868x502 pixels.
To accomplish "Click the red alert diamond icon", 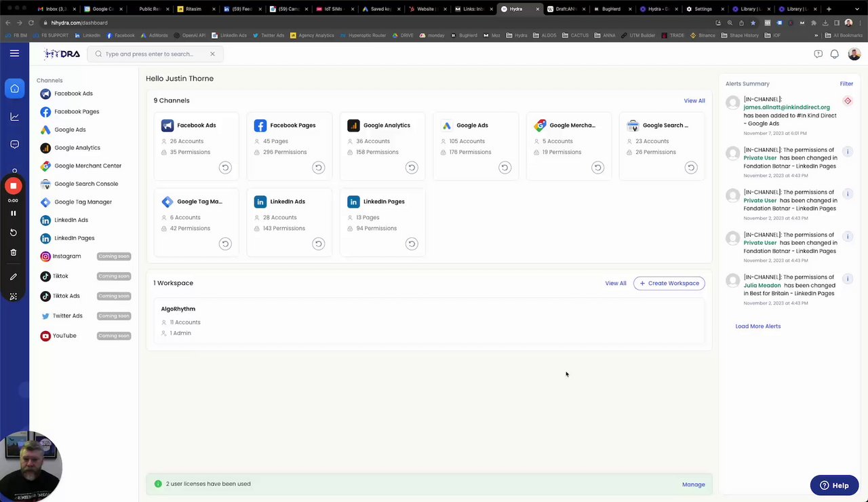I will [x=848, y=101].
